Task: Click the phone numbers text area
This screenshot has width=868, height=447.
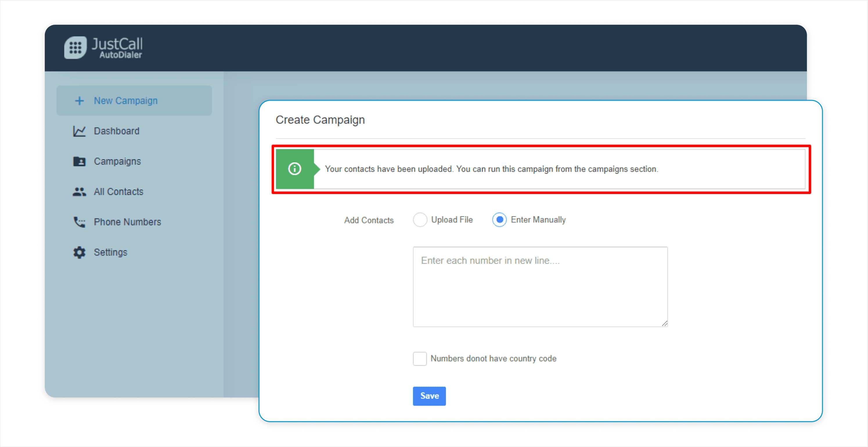Action: [x=540, y=287]
